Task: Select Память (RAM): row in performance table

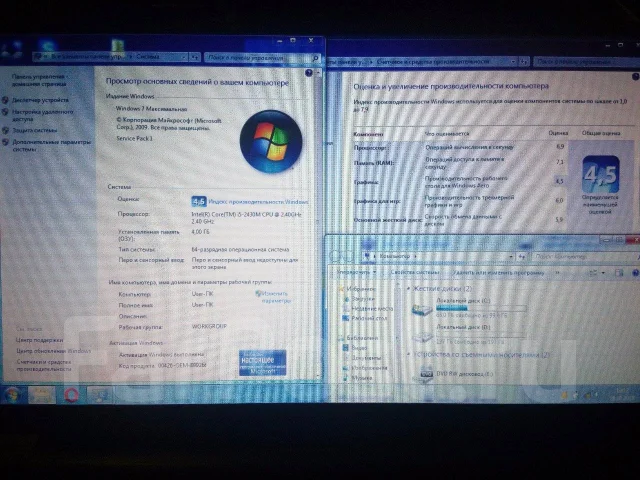Action: [460, 163]
